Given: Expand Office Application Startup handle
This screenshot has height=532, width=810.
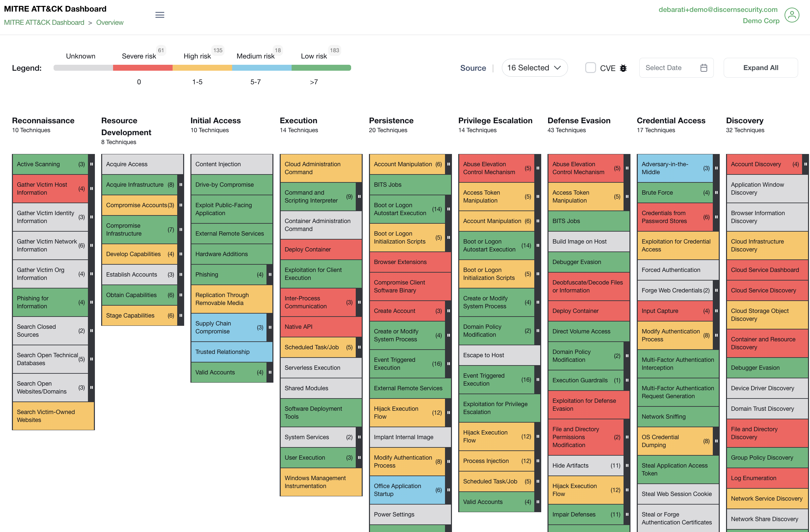Looking at the screenshot, I should point(448,490).
